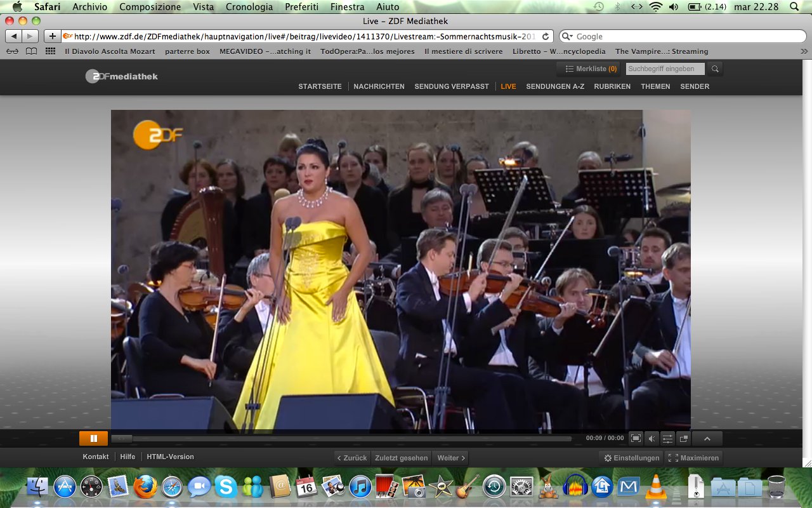Open the Spotlight search in menu bar
This screenshot has width=812, height=508.
(x=794, y=7)
